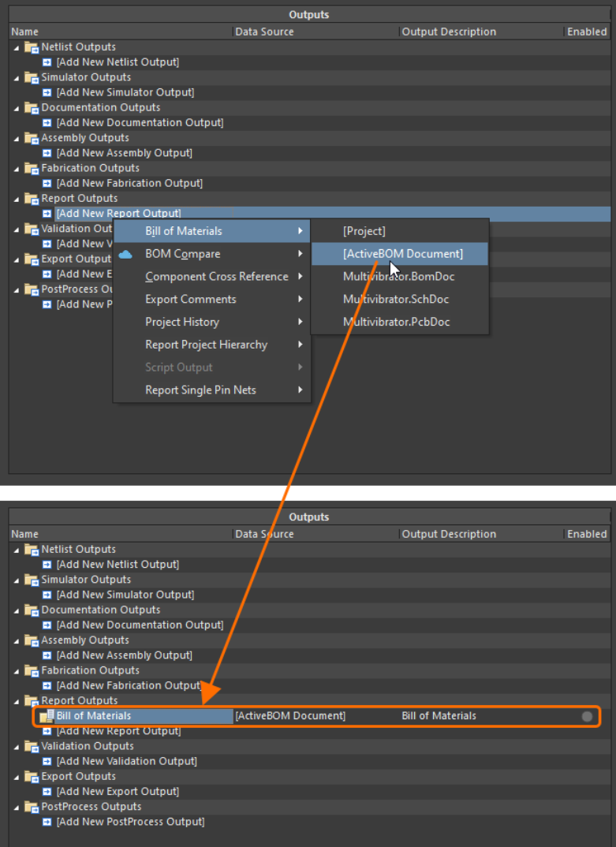Collapse Simulator Outputs in the bottom panel

pyautogui.click(x=17, y=580)
